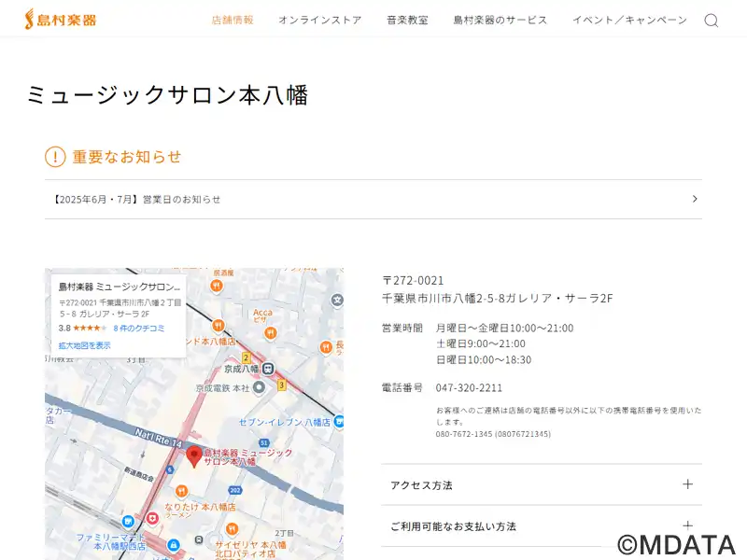Viewport: 747px width, 560px height.
Task: Open 島村楽器のサービス menu
Action: (500, 20)
